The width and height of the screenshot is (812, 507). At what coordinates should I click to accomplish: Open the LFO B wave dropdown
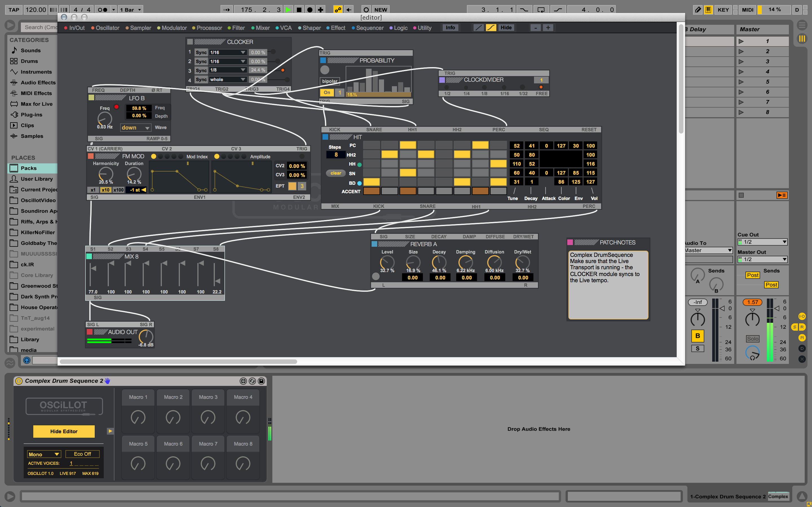136,128
